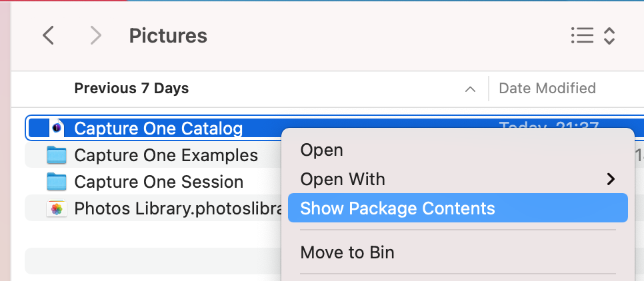644x281 pixels.
Task: Expand the Open With submenu arrow
Action: click(611, 179)
